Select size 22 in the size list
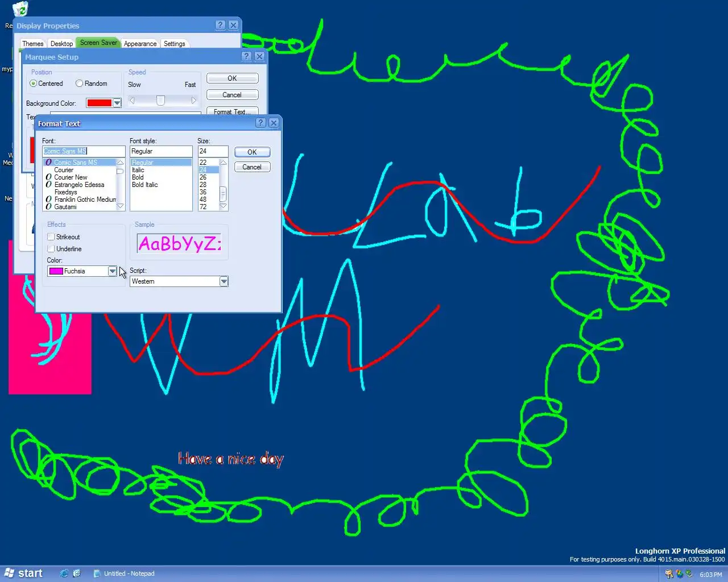The height and width of the screenshot is (582, 728). tap(209, 163)
